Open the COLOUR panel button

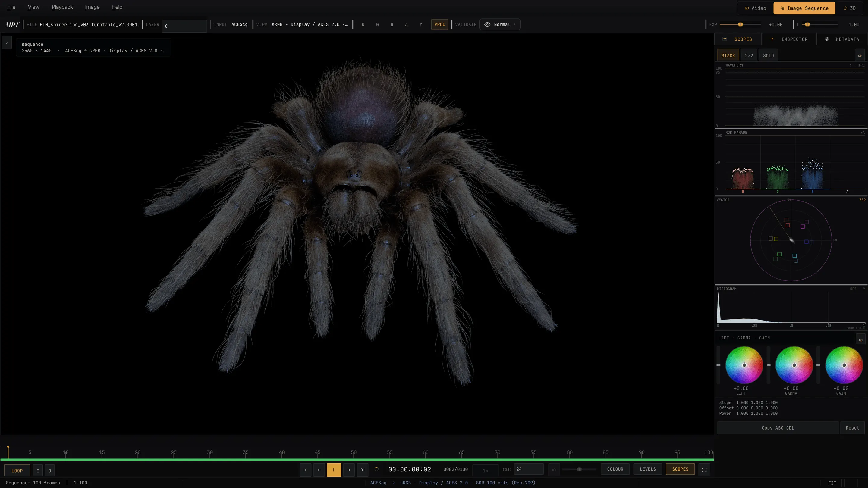click(x=615, y=469)
